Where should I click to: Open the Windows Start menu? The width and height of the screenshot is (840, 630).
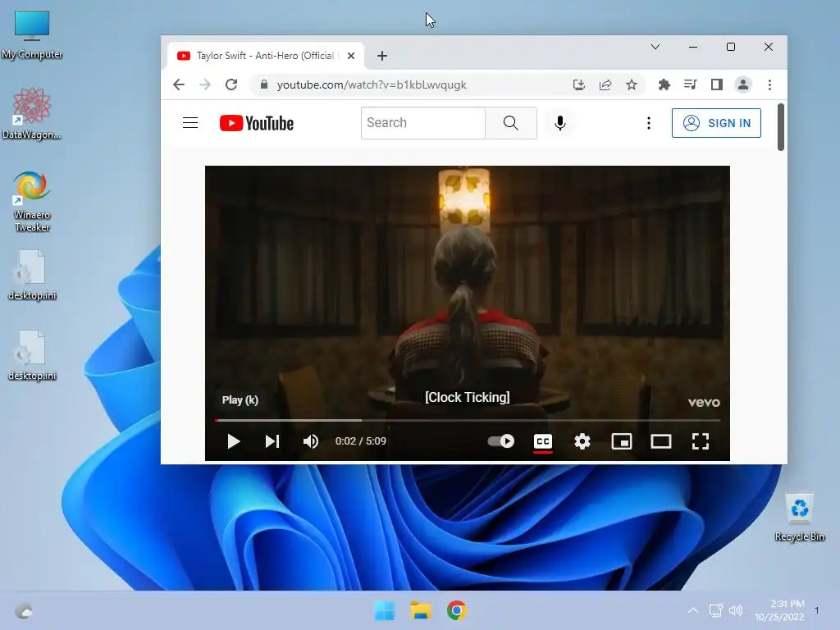385,610
